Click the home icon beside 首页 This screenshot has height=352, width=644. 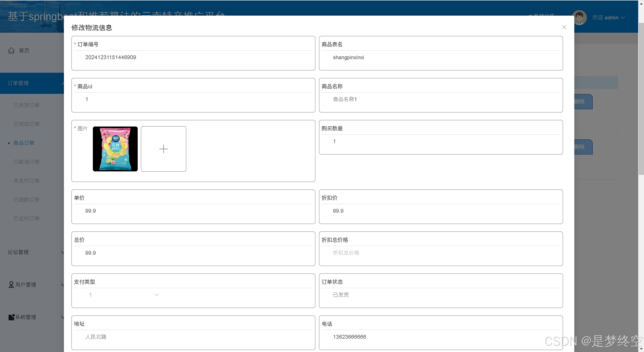[x=11, y=51]
